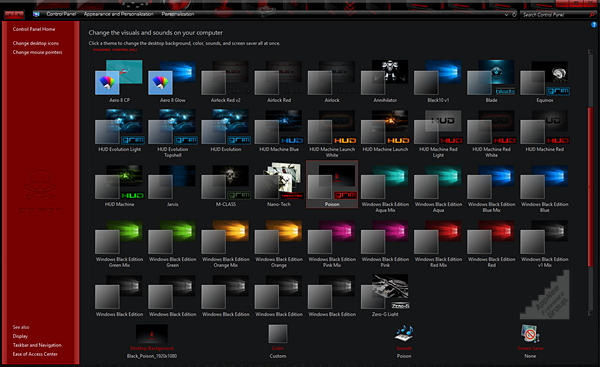Apply the Airlock Red theme

click(279, 81)
